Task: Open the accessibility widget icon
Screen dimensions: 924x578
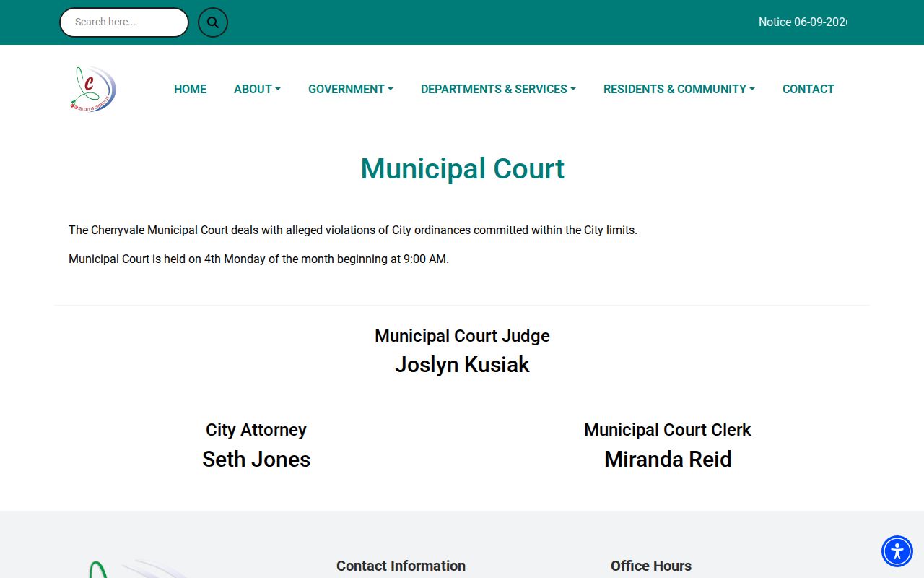Action: coord(897,551)
